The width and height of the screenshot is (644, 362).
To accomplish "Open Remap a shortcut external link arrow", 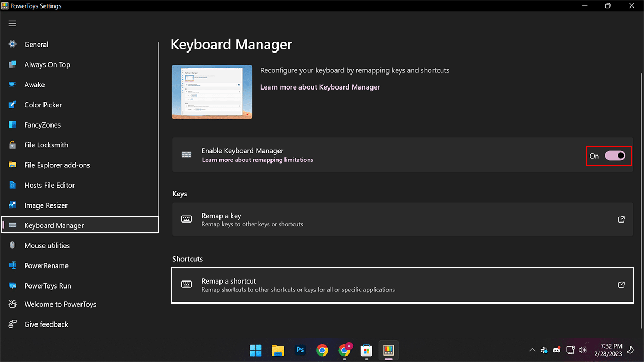I will coord(621,285).
